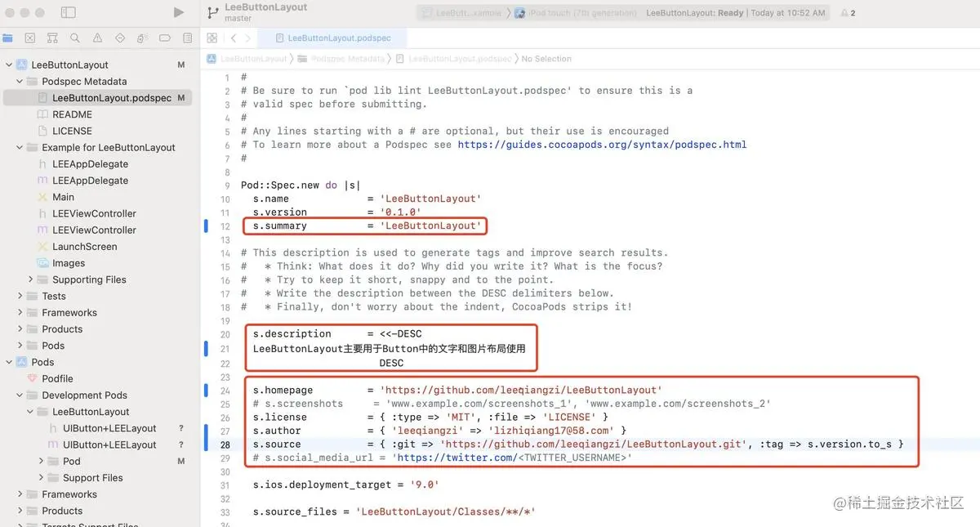Show the Project navigator folder icon
The image size is (980, 527).
tap(8, 38)
